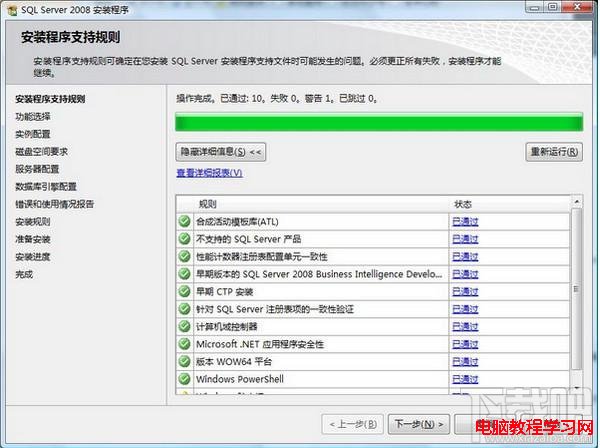Click the 性能计数器注册表配置单元一致性 rule text

coord(262,257)
